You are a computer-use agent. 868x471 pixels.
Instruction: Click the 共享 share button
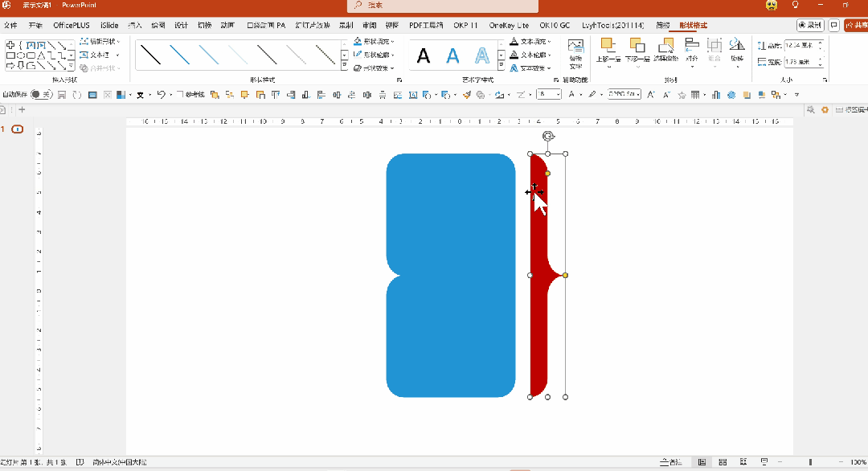(857, 26)
